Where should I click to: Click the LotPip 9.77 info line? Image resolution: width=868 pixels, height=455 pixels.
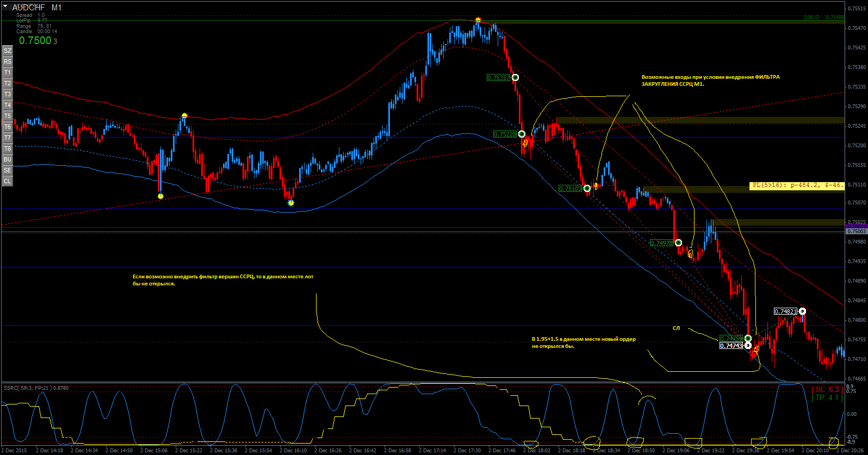[x=32, y=21]
